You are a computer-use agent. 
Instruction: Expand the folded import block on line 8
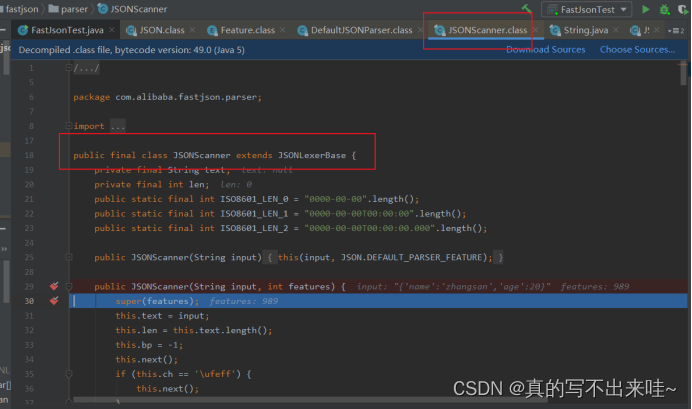point(69,126)
